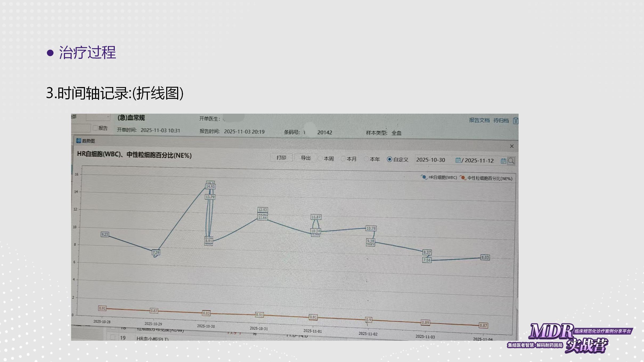Image resolution: width=644 pixels, height=362 pixels.
Task: Click the clipboard icon next to 待归档
Action: 516,121
